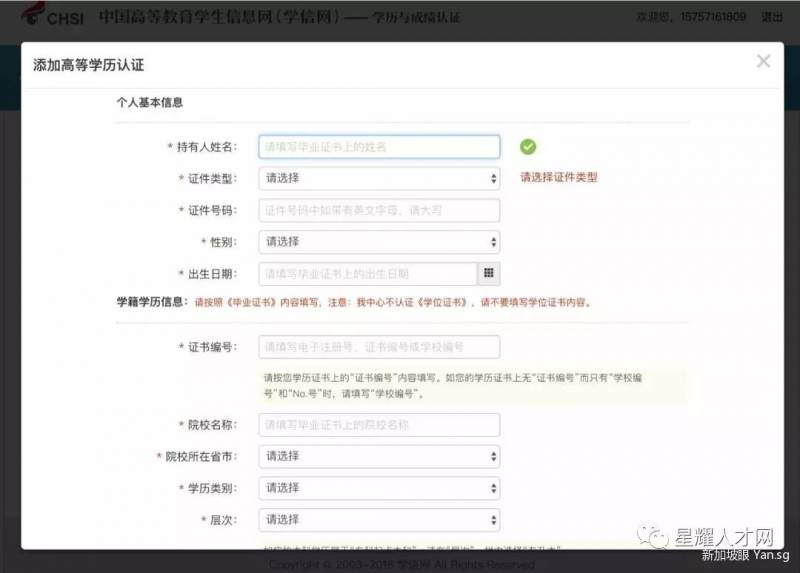Viewport: 800px width, 573px height.
Task: Click the 证件类型 dropdown arrow
Action: click(x=493, y=178)
